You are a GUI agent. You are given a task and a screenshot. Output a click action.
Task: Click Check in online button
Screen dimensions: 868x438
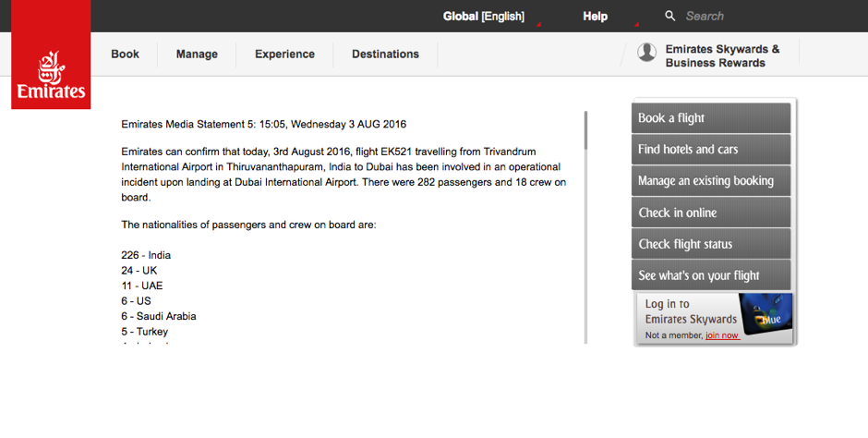pos(711,213)
